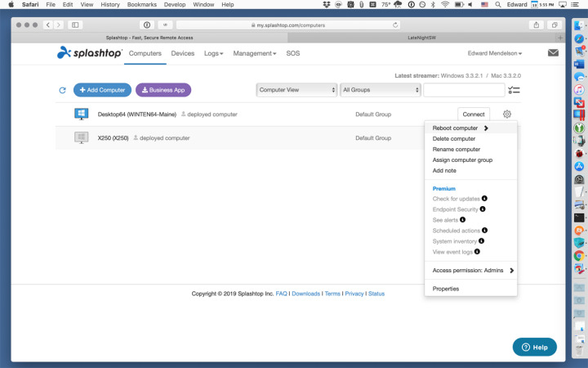Click the Help chat button

click(534, 347)
